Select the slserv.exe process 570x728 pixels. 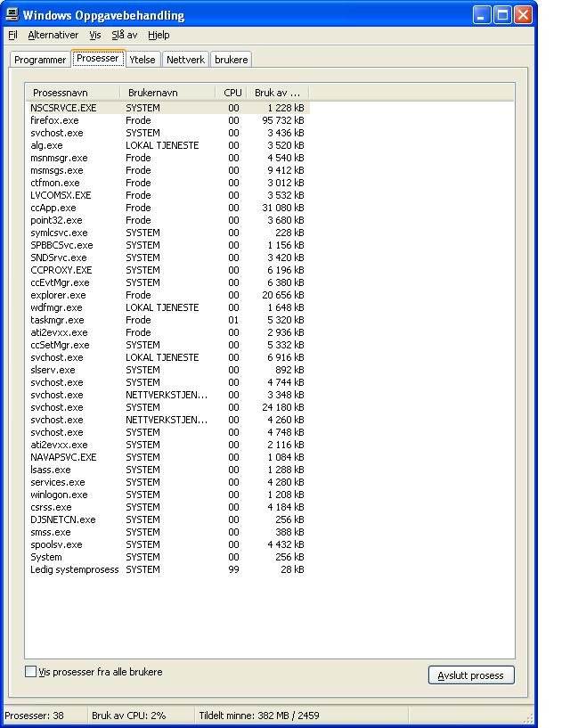167,370
